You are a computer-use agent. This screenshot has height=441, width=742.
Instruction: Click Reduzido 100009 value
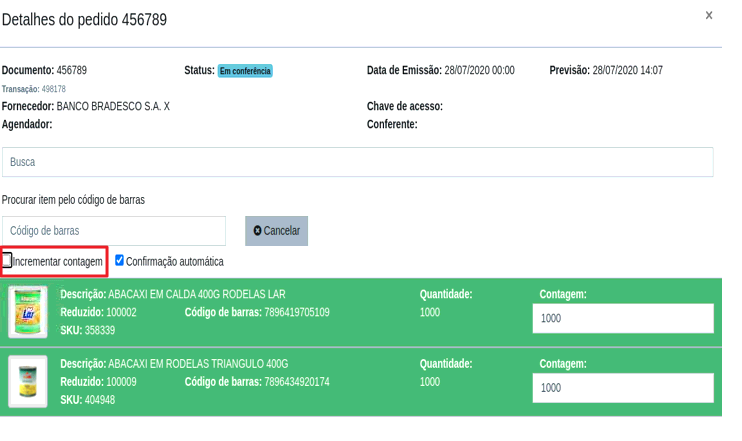coord(121,382)
